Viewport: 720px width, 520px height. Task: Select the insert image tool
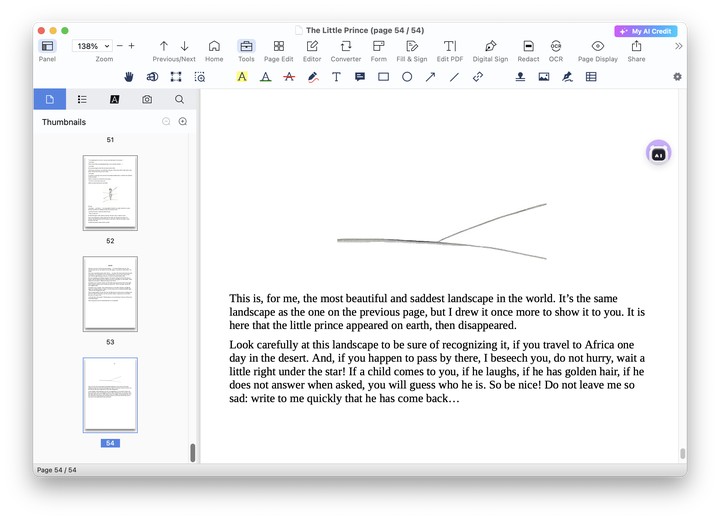point(544,77)
